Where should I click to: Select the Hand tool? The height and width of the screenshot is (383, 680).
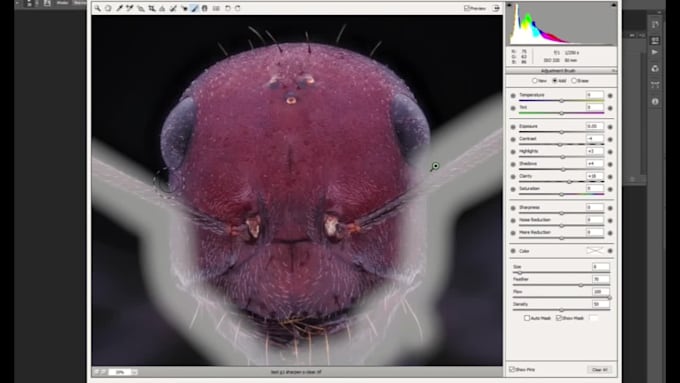[x=108, y=8]
